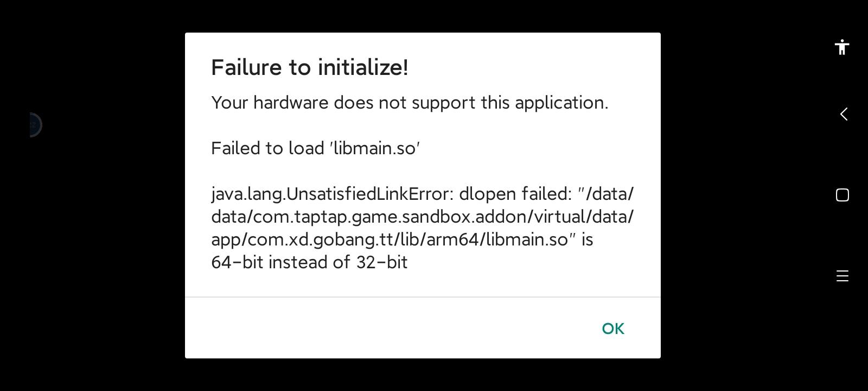
Task: Click the 'libmain.so' quoted filename
Action: click(375, 148)
